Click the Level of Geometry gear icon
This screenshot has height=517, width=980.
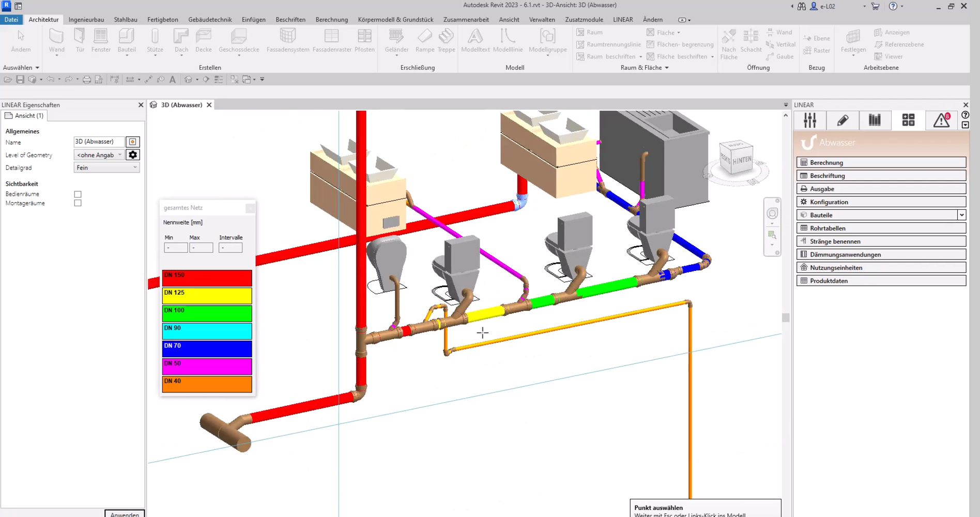click(x=133, y=155)
